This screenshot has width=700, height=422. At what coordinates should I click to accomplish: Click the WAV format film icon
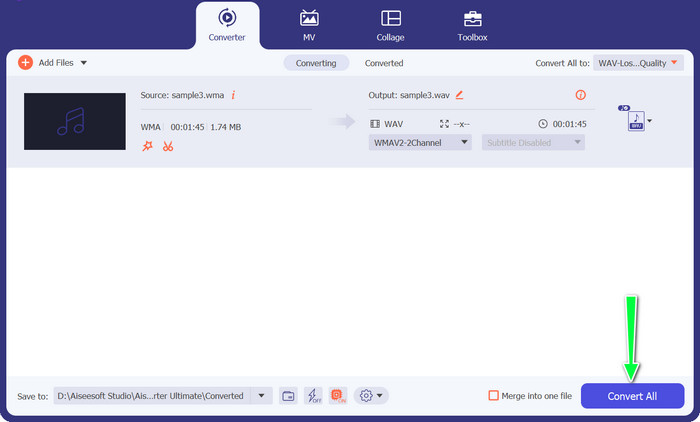375,124
